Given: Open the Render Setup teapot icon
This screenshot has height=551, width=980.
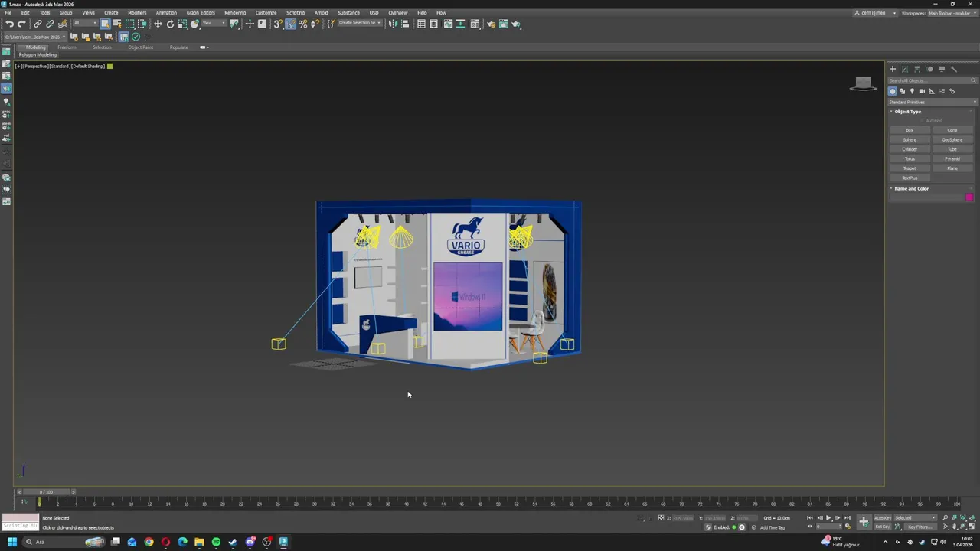Looking at the screenshot, I should point(491,24).
